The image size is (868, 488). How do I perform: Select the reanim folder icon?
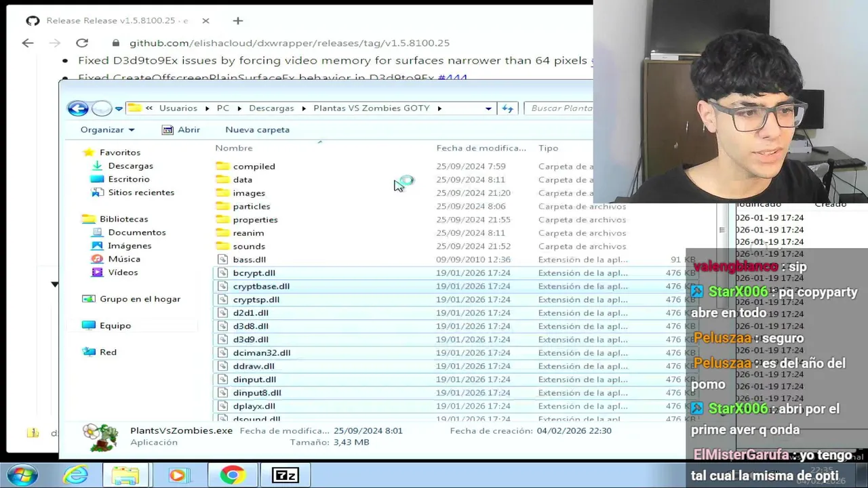(x=223, y=232)
